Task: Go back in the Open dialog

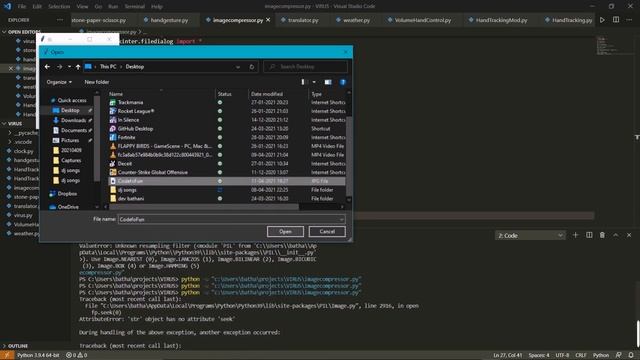Action: point(47,67)
